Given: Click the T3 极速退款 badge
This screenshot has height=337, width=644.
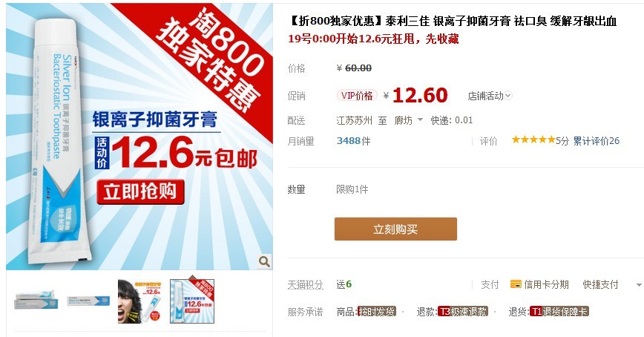Looking at the screenshot, I should [x=463, y=312].
